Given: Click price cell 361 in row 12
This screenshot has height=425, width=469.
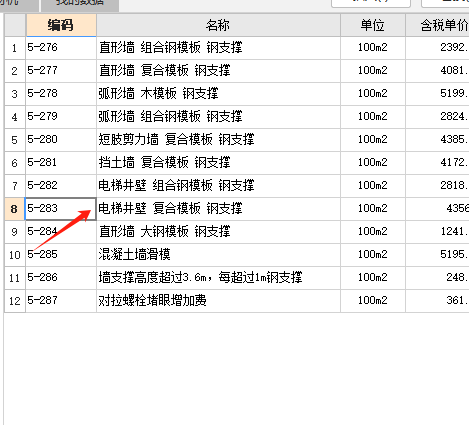Looking at the screenshot, I should [x=437, y=301].
